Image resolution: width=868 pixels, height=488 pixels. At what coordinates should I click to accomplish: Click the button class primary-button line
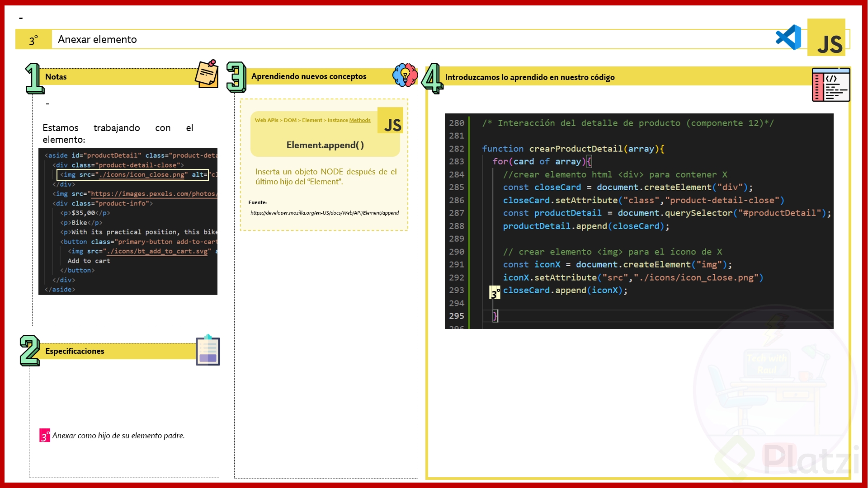(139, 242)
